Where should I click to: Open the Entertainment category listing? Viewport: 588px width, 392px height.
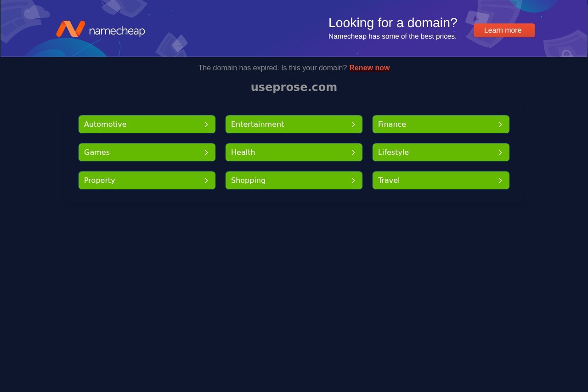pos(294,124)
